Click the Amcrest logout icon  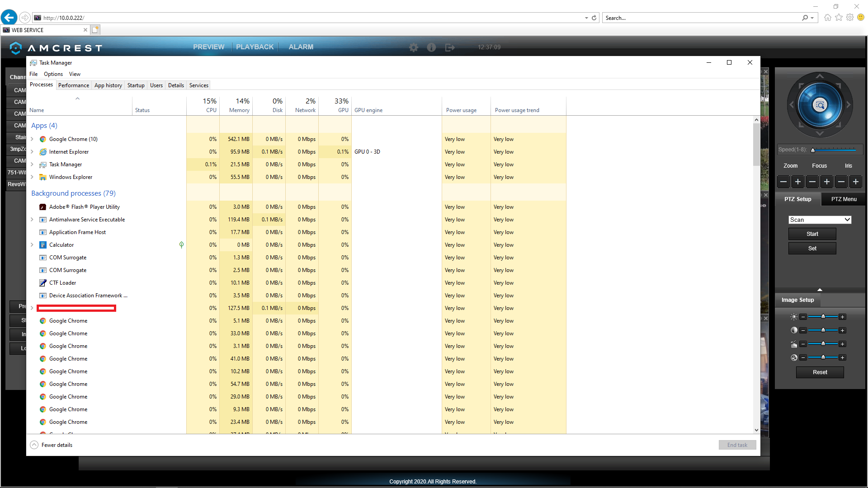(x=450, y=47)
